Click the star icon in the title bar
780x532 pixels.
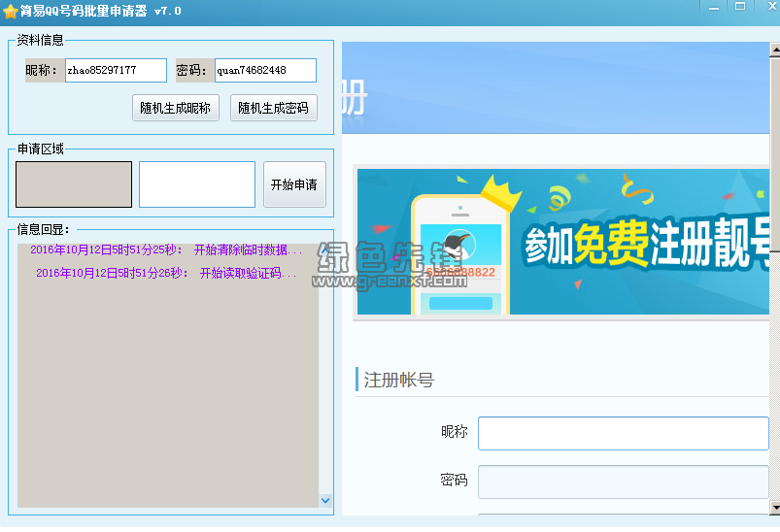click(x=10, y=11)
